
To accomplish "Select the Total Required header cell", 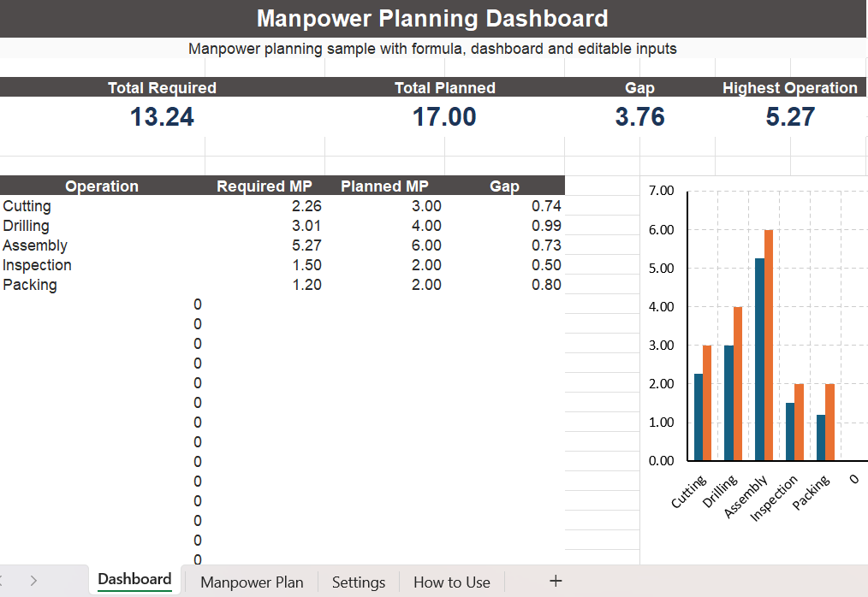I will click(162, 87).
